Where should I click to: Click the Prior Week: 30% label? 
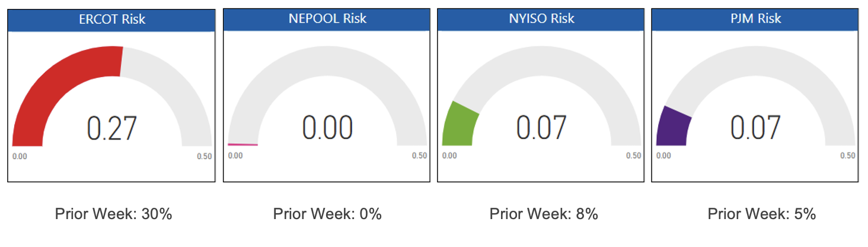(113, 214)
